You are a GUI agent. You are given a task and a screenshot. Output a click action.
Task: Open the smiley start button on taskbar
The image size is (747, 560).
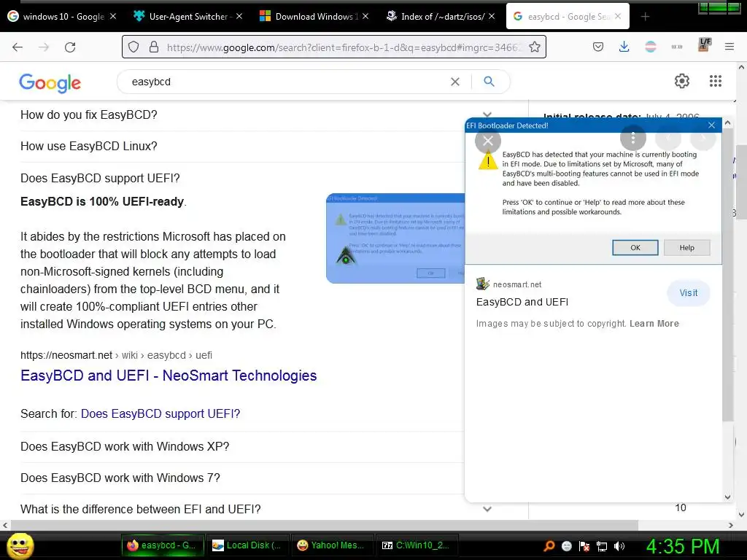click(20, 545)
